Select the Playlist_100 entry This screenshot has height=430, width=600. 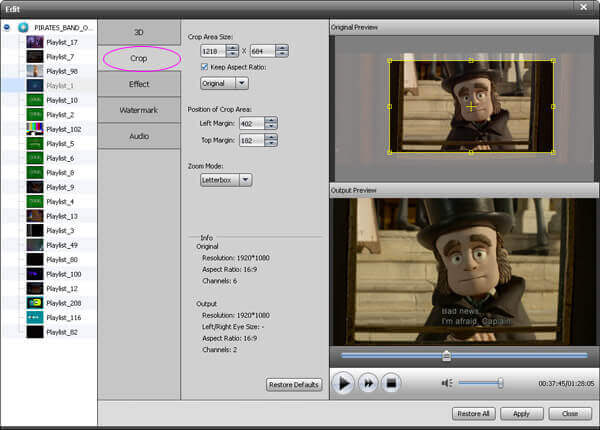[64, 274]
